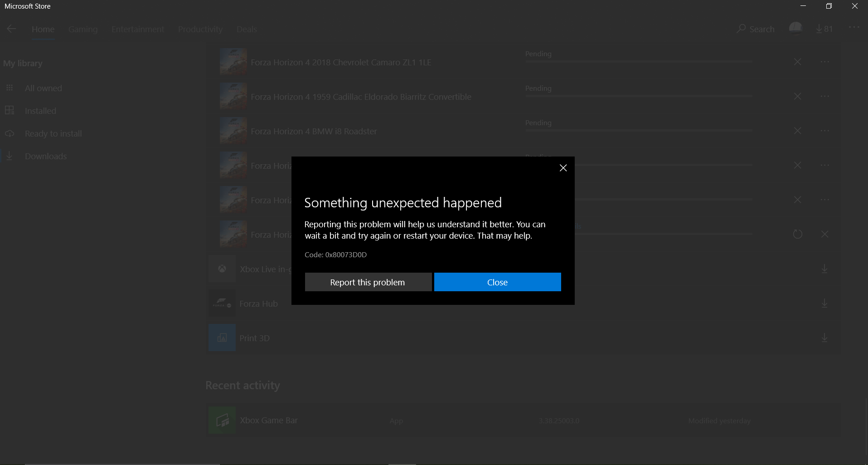
Task: Open the user profile avatar
Action: (x=795, y=29)
